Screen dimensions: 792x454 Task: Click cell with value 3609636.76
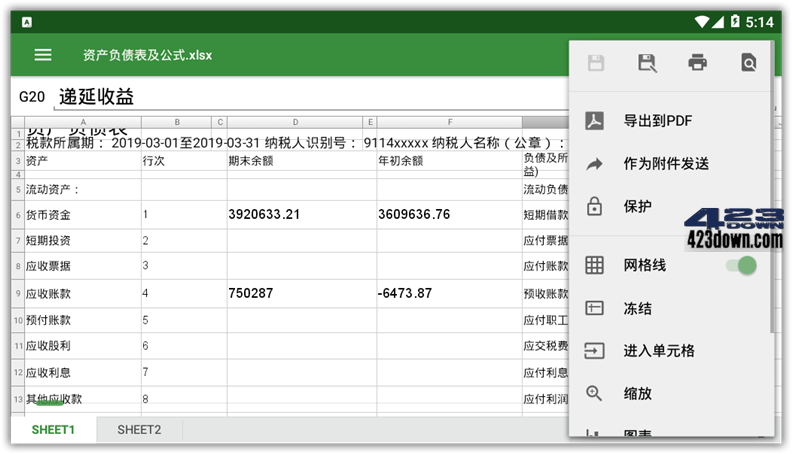(450, 215)
